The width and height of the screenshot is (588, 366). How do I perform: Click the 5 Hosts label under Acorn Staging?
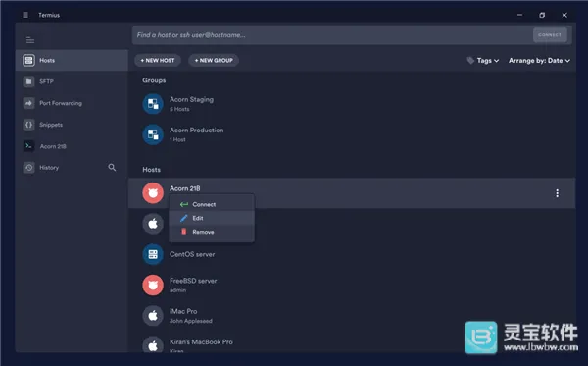(179, 109)
